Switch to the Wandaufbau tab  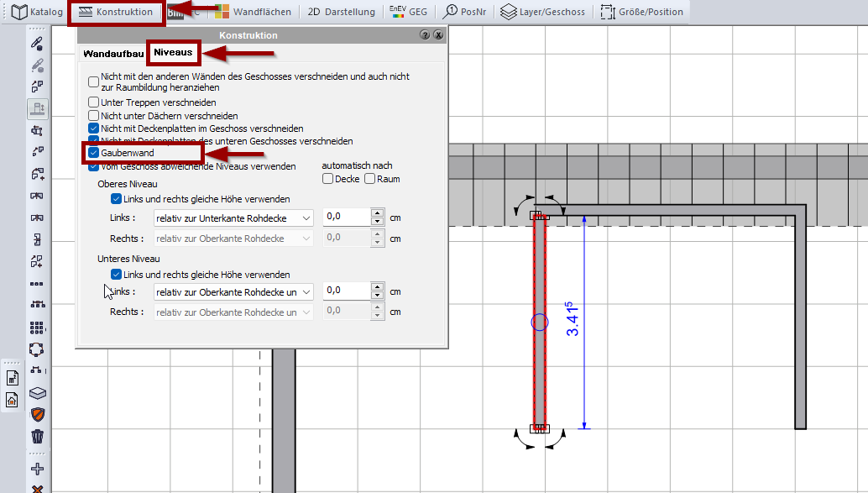[113, 53]
